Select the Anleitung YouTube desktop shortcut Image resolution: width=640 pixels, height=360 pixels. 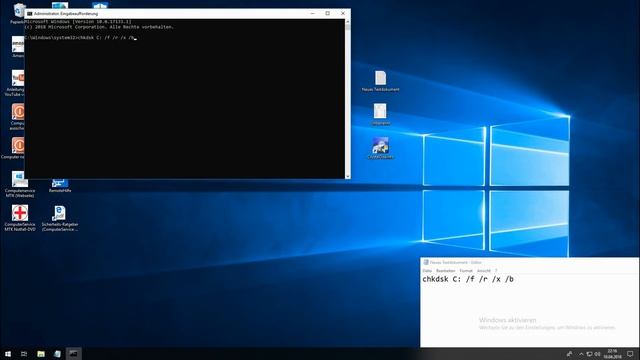16,83
